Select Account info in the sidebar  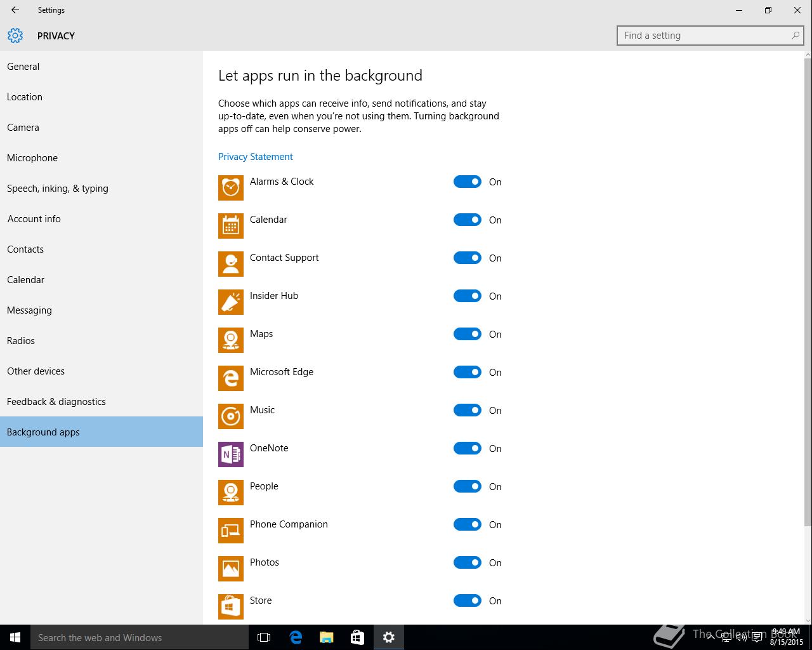pos(101,218)
